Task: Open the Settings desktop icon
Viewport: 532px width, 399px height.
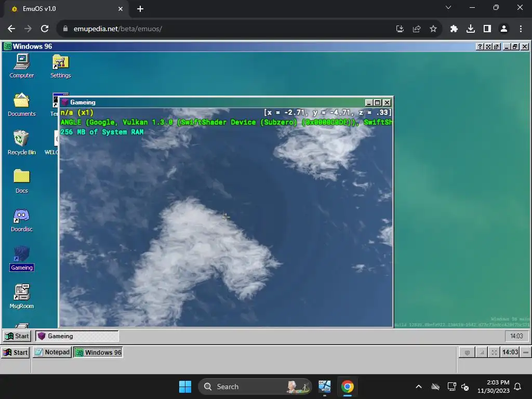Action: pos(60,66)
